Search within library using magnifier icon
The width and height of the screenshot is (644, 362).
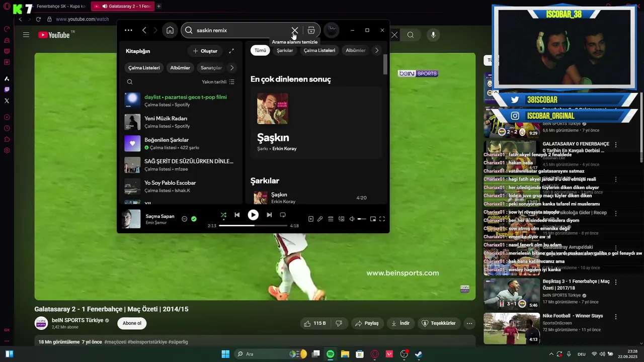(130, 82)
